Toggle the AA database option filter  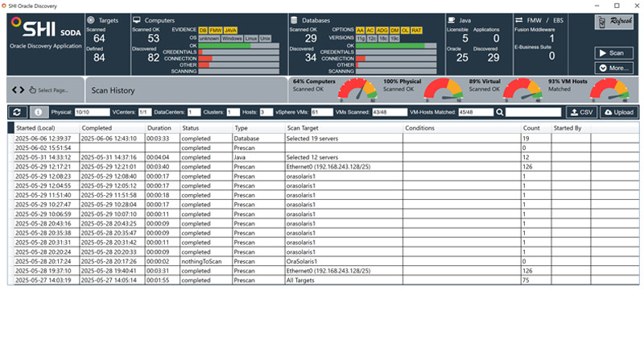(360, 31)
